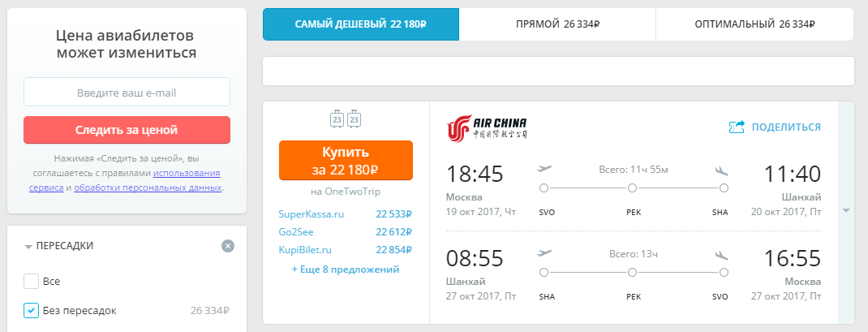Switch to the Прямой 26 334₽ tab

557,24
